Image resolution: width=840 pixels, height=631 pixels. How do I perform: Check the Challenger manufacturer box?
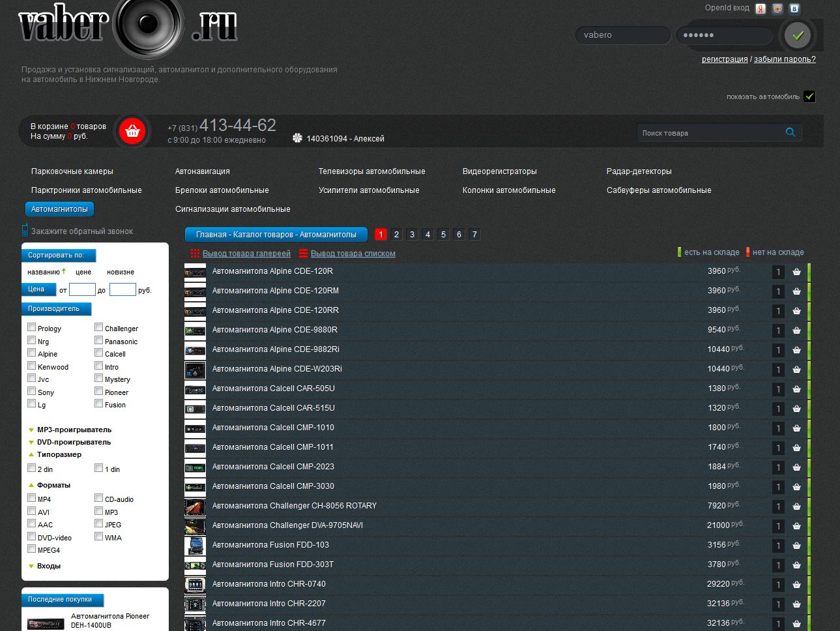[x=98, y=327]
